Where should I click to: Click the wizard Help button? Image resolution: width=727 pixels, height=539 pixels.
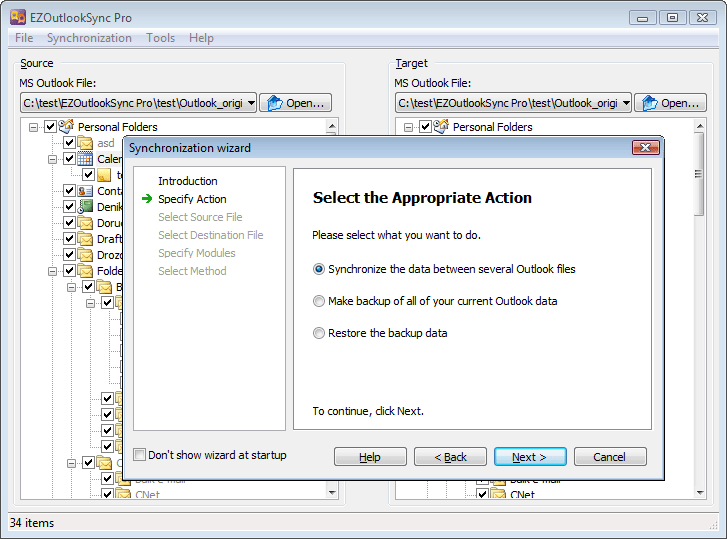pos(370,457)
